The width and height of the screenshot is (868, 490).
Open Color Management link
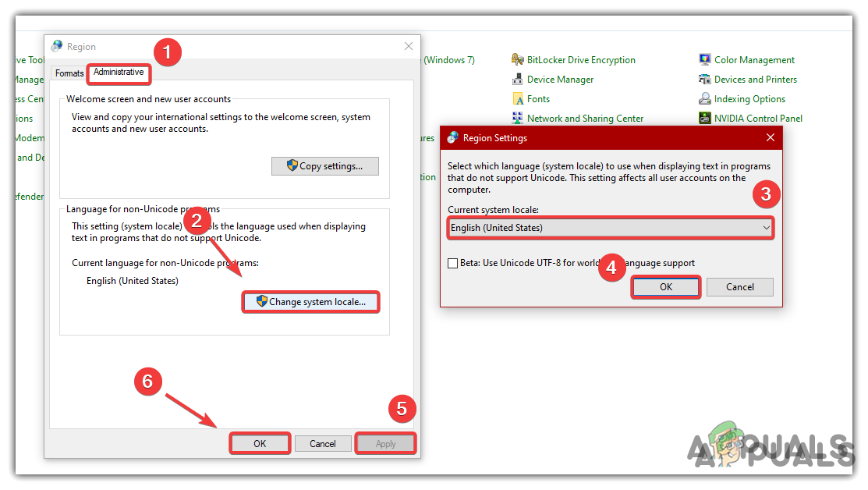754,60
